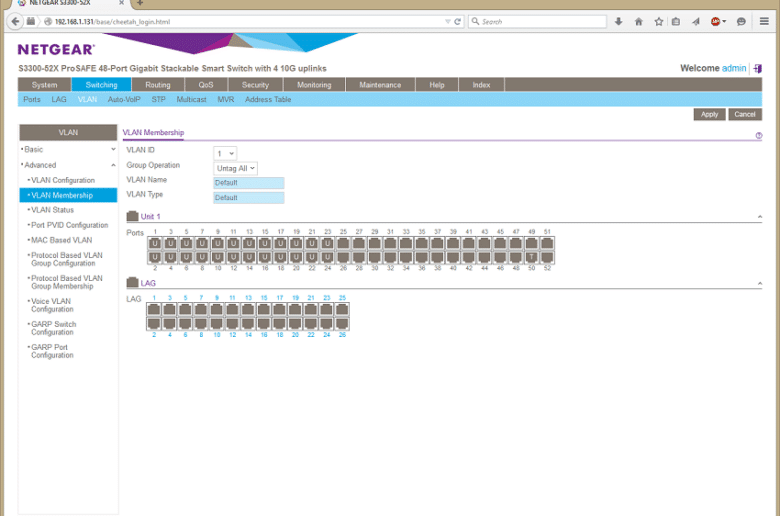Go to the MVR submenu
This screenshot has height=516, width=780.
pos(225,100)
